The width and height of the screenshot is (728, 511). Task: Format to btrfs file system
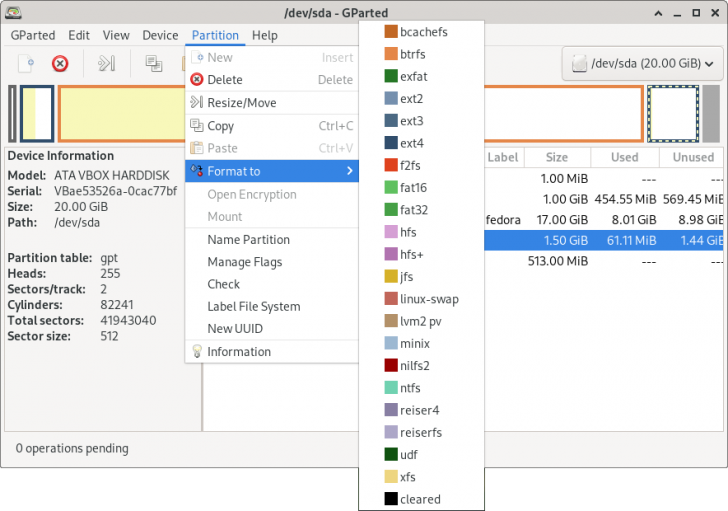[x=422, y=54]
